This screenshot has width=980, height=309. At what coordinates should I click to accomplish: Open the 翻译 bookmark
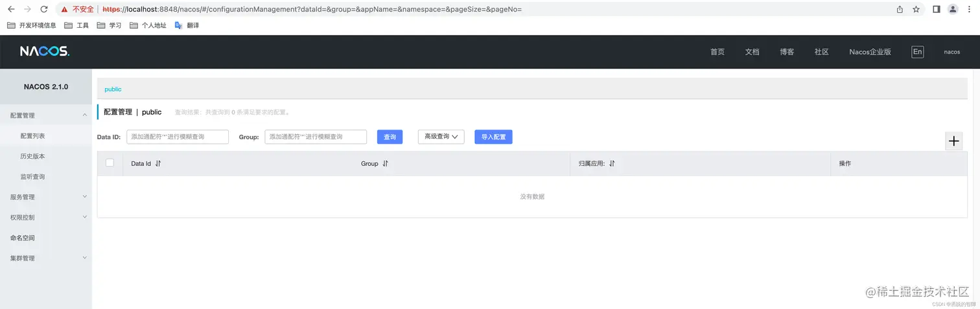pos(187,25)
